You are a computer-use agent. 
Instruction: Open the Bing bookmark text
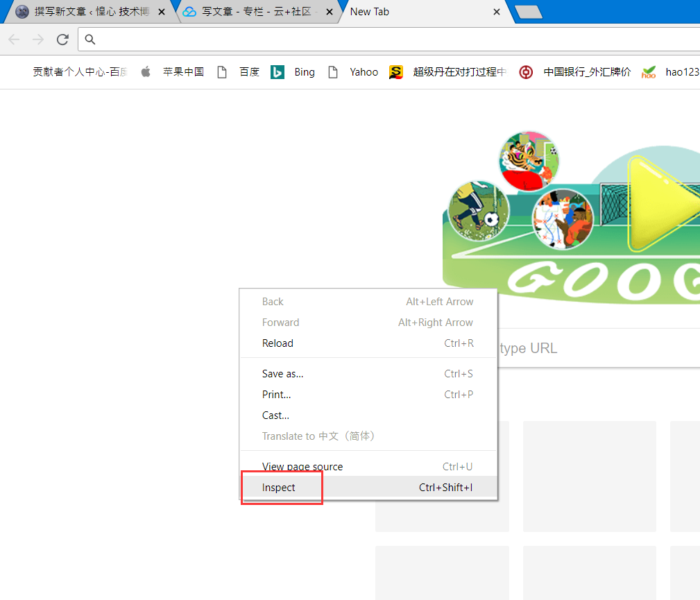coord(305,72)
